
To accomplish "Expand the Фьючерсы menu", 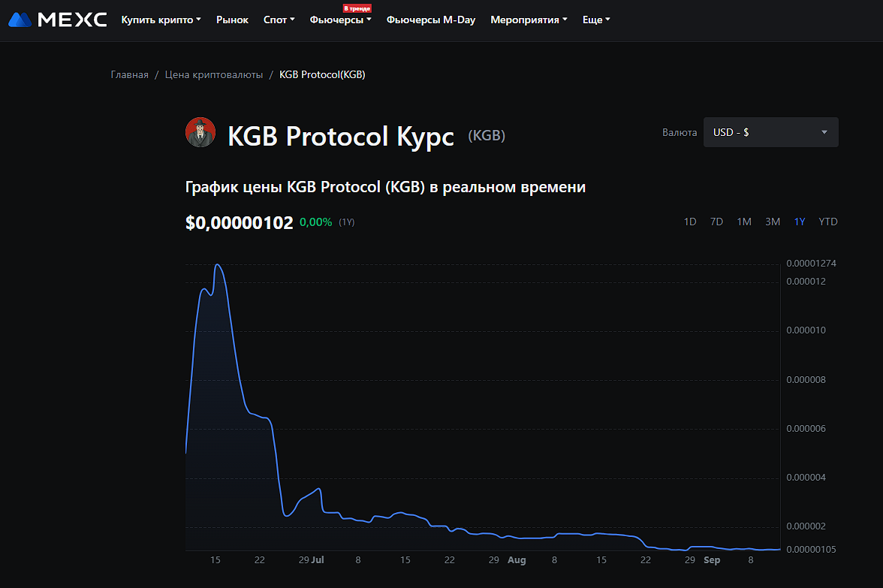I will click(340, 20).
